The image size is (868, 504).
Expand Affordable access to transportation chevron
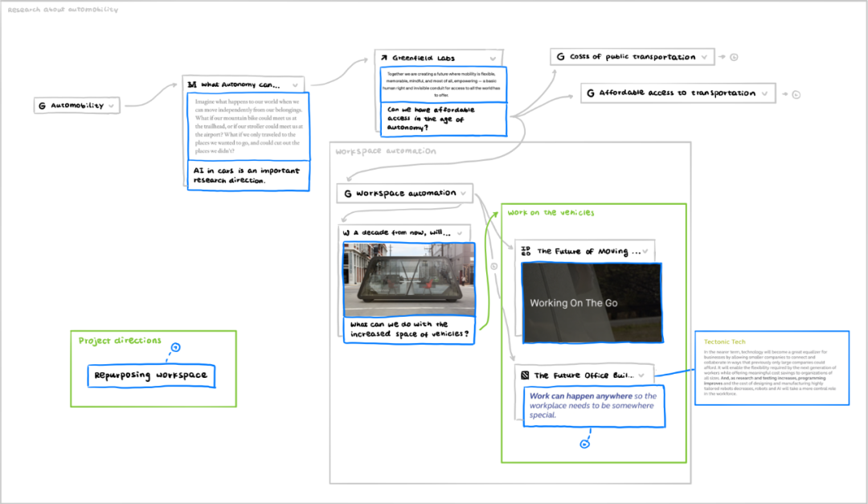click(x=764, y=93)
